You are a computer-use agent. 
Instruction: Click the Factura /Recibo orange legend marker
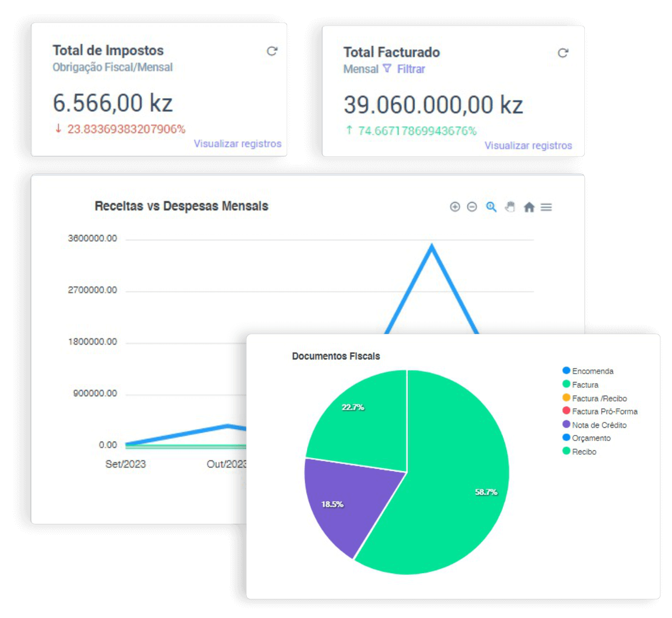[x=566, y=398]
